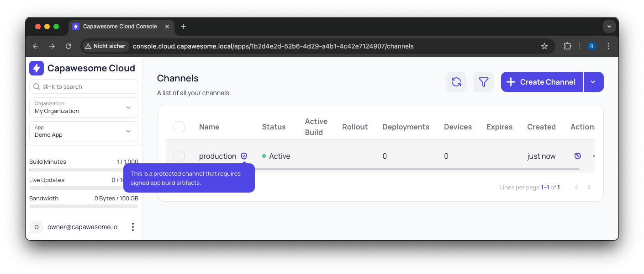Focus the ⌘+K search field
This screenshot has height=274, width=644.
click(x=84, y=86)
